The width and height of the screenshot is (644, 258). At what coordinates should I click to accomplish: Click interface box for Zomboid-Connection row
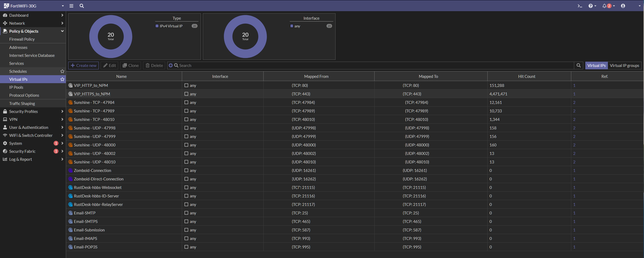coord(186,170)
